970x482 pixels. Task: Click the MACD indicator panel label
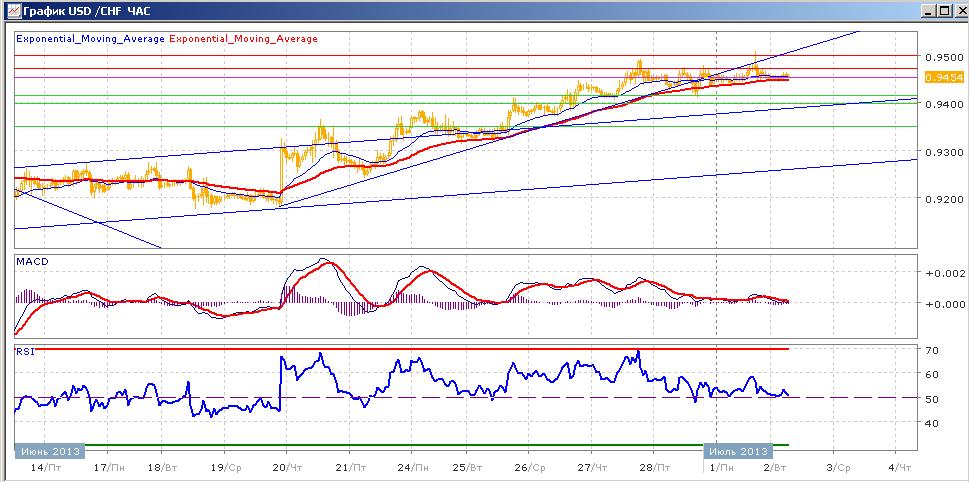coord(32,262)
